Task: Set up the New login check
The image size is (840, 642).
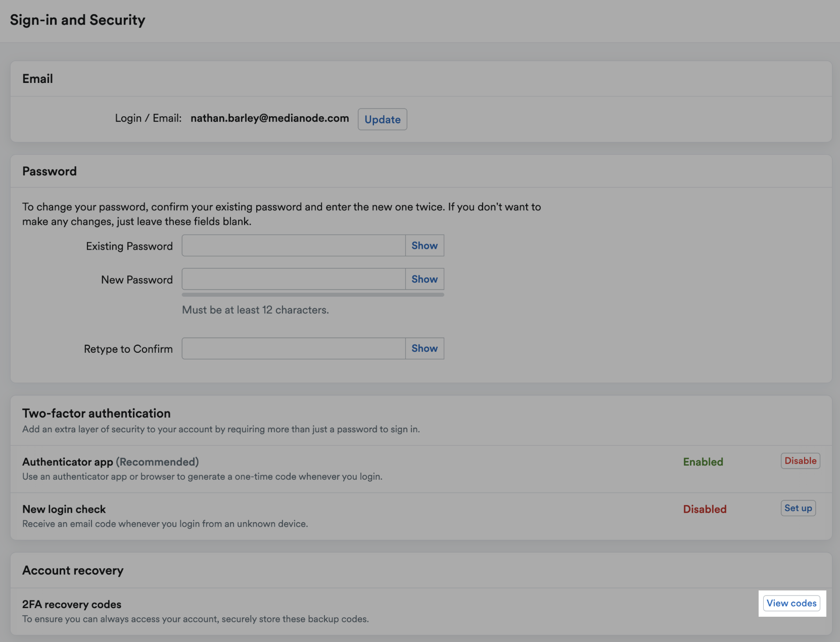Action: point(798,508)
